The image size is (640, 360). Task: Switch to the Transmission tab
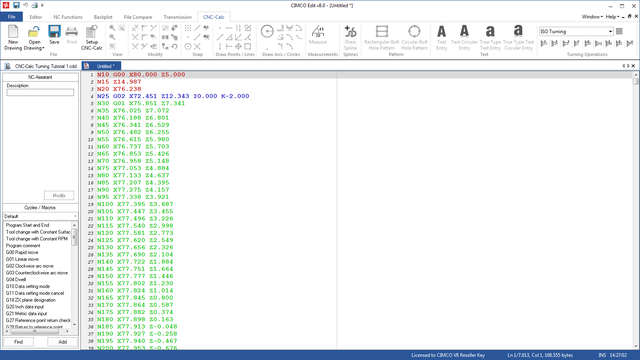point(177,17)
